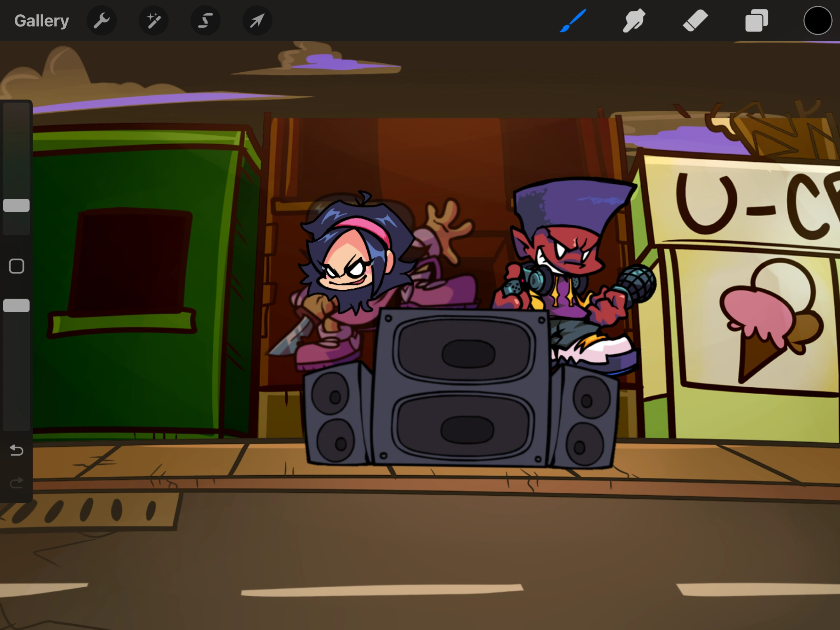840x630 pixels.
Task: Activate the Selection tool
Action: pyautogui.click(x=205, y=21)
